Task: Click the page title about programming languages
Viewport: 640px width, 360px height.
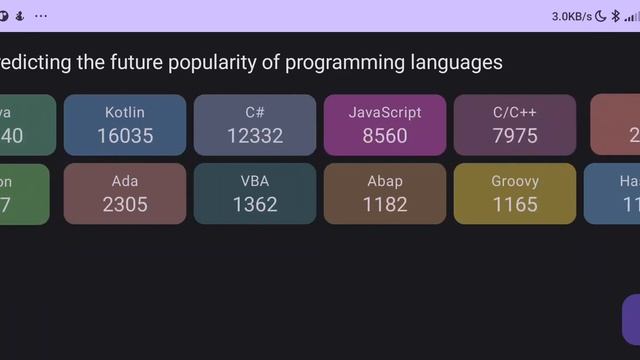Action: coord(251,62)
